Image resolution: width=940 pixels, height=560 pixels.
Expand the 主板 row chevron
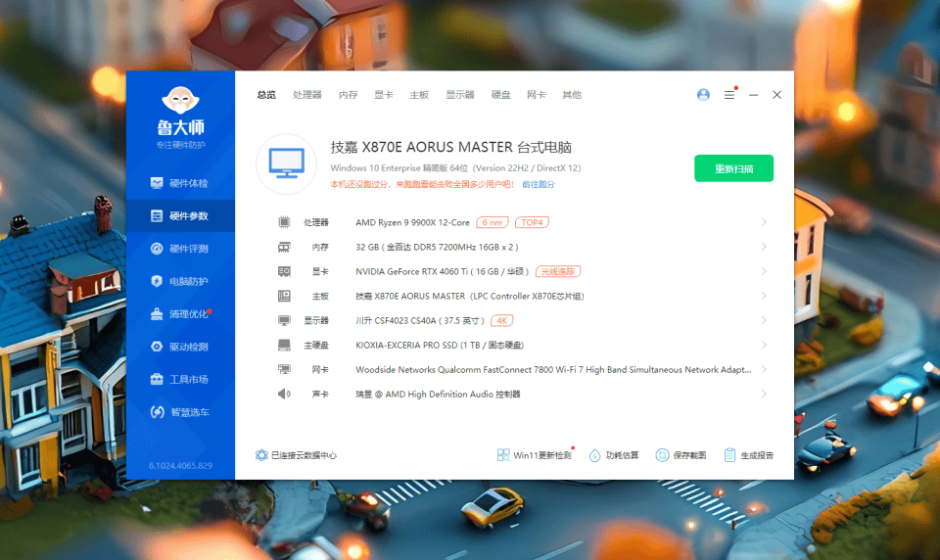tap(764, 297)
